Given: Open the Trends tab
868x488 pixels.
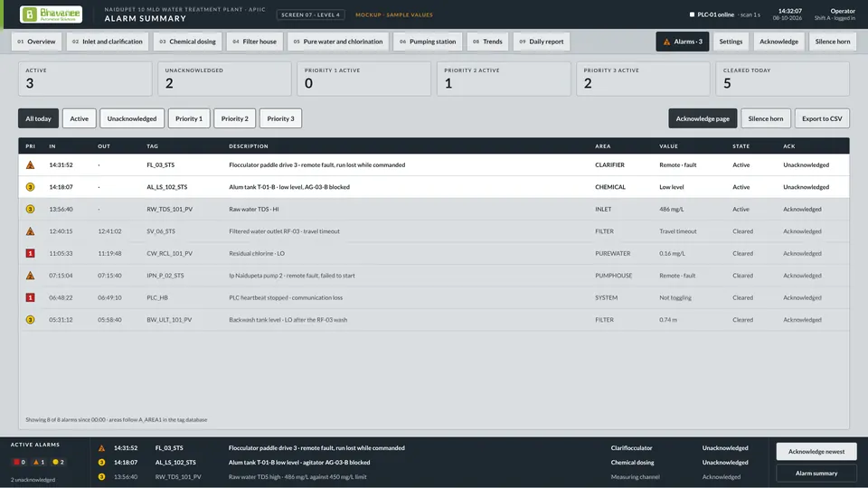Looking at the screenshot, I should click(x=487, y=42).
